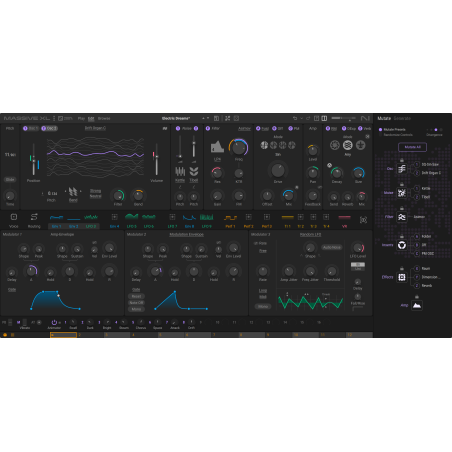
Task: Click the Filter mutate icon in Mutate panel
Action: click(402, 217)
